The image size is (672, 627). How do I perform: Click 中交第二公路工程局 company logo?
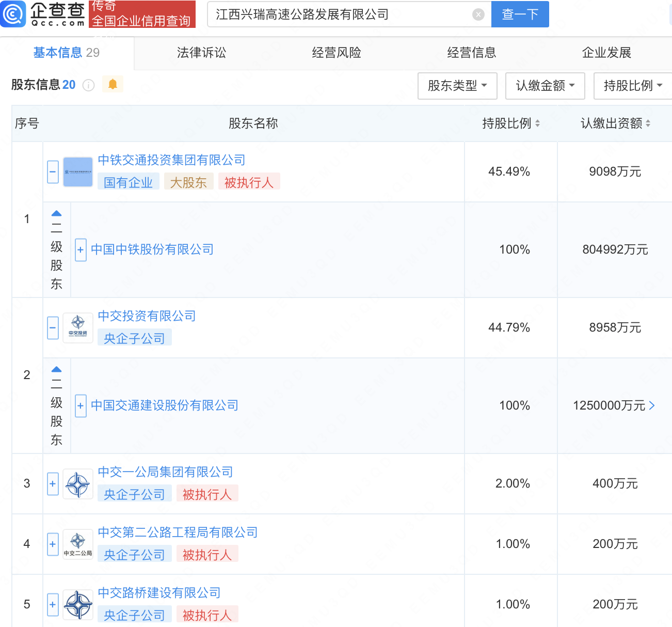(78, 544)
